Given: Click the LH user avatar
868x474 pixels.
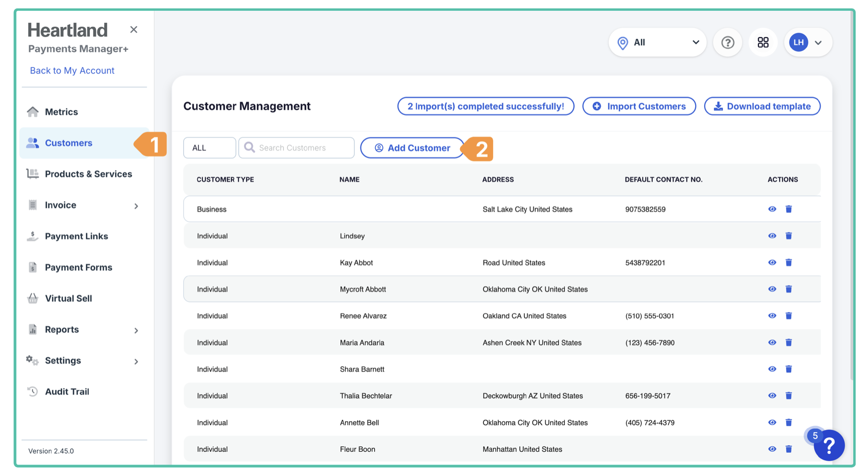Looking at the screenshot, I should pos(798,42).
